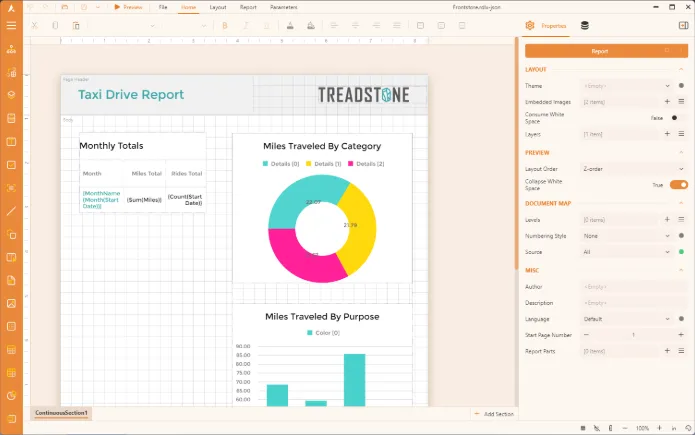Viewport: 695px width, 435px height.
Task: Switch to the Home tab
Action: [x=188, y=7]
